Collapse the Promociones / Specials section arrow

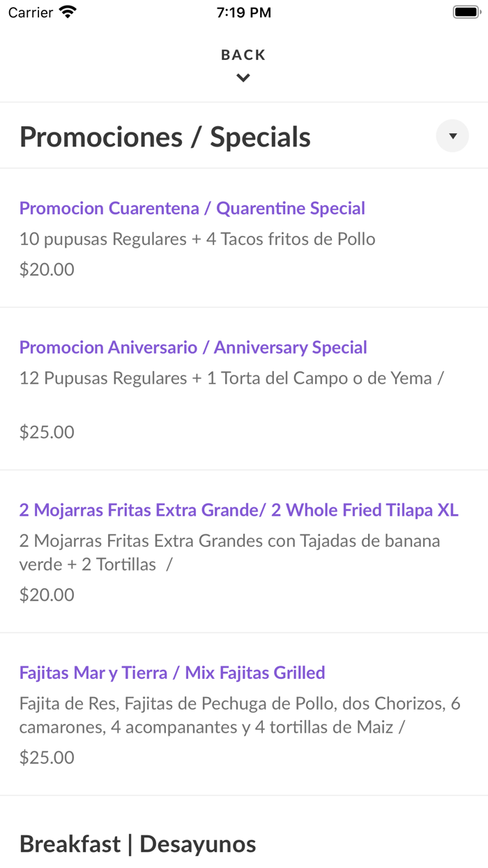click(x=452, y=135)
